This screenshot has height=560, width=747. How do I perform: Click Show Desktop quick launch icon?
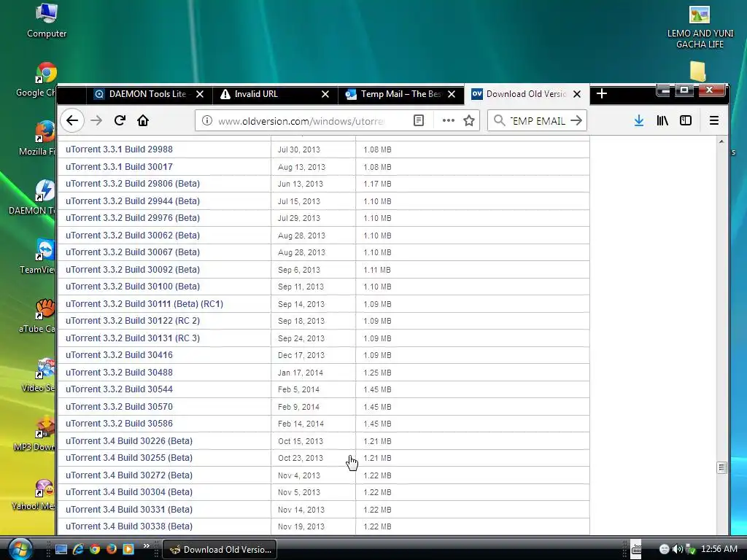(x=61, y=549)
